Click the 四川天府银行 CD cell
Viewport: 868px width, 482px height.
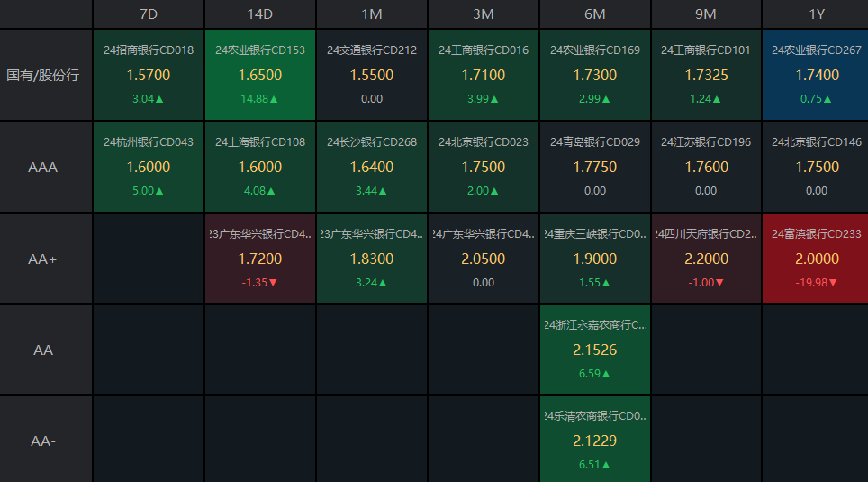tap(706, 259)
